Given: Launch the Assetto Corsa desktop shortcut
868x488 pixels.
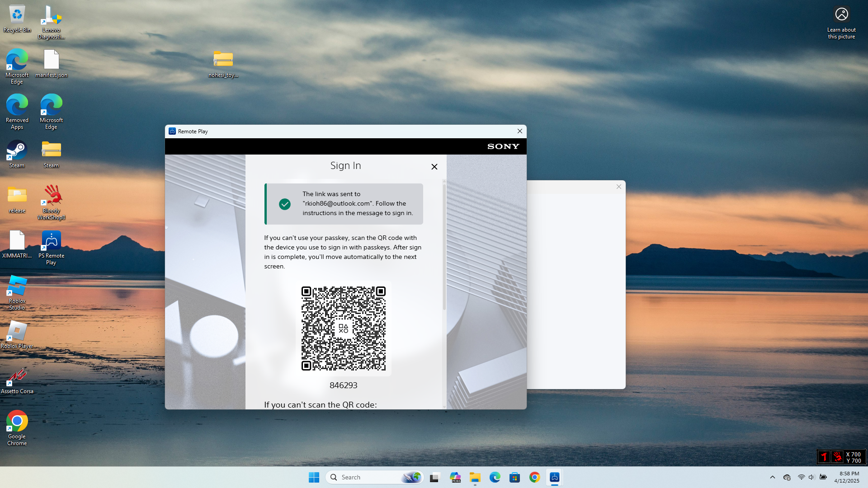Looking at the screenshot, I should [x=17, y=380].
